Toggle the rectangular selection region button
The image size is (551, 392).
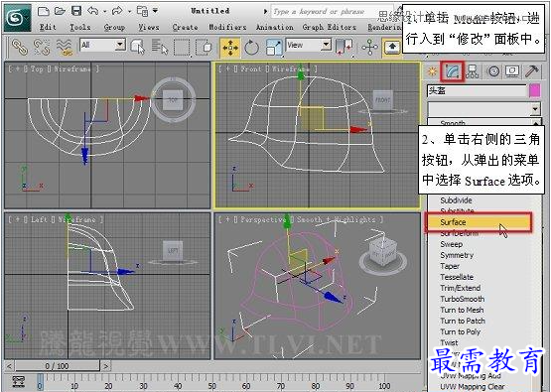182,47
